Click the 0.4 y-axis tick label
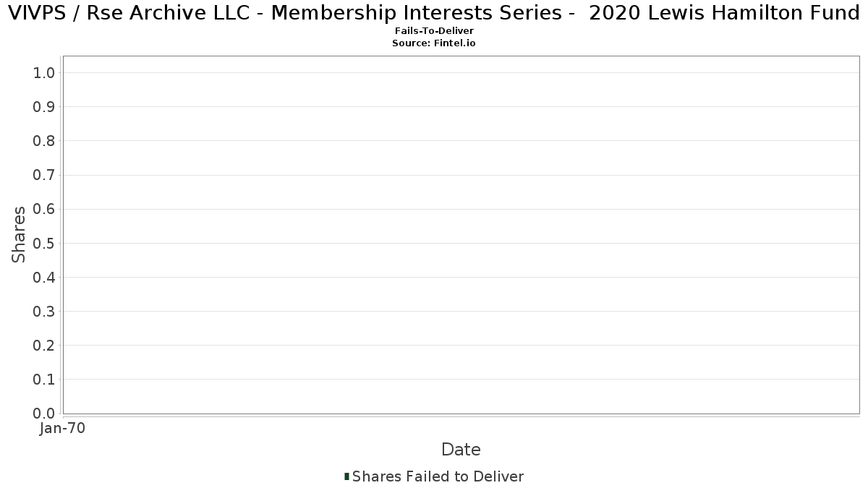Screen dimensions: 868x488 coord(44,278)
